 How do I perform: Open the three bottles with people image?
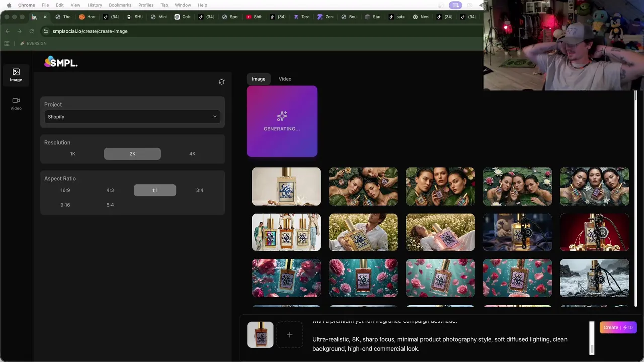point(286,232)
